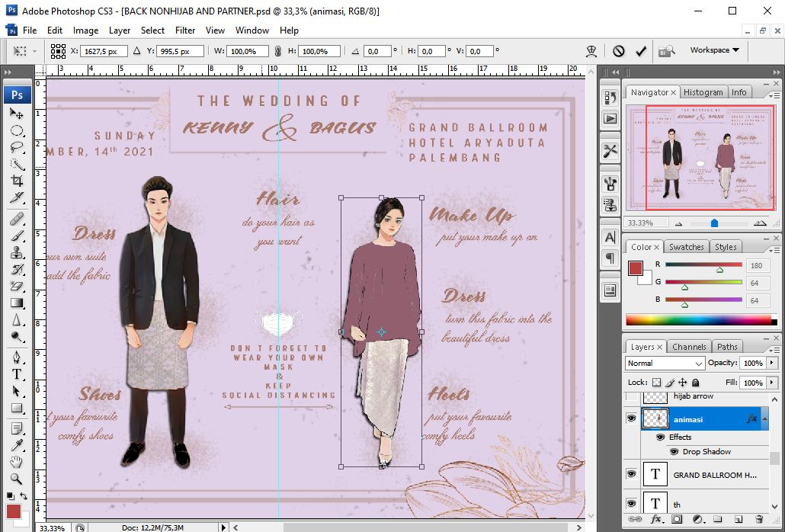Cancel the transform in options bar
This screenshot has width=785, height=532.
(x=619, y=51)
